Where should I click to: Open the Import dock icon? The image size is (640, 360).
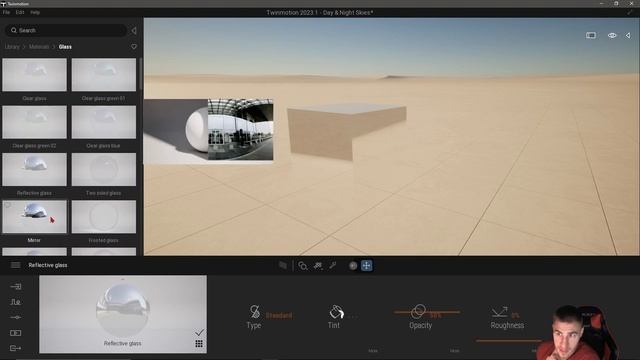click(16, 287)
